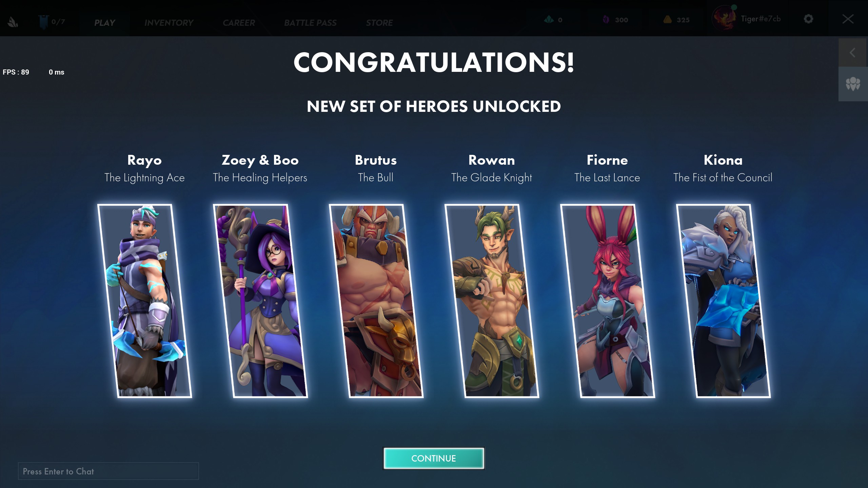
Task: Select the Zoey & Boo hero portrait
Action: [260, 301]
